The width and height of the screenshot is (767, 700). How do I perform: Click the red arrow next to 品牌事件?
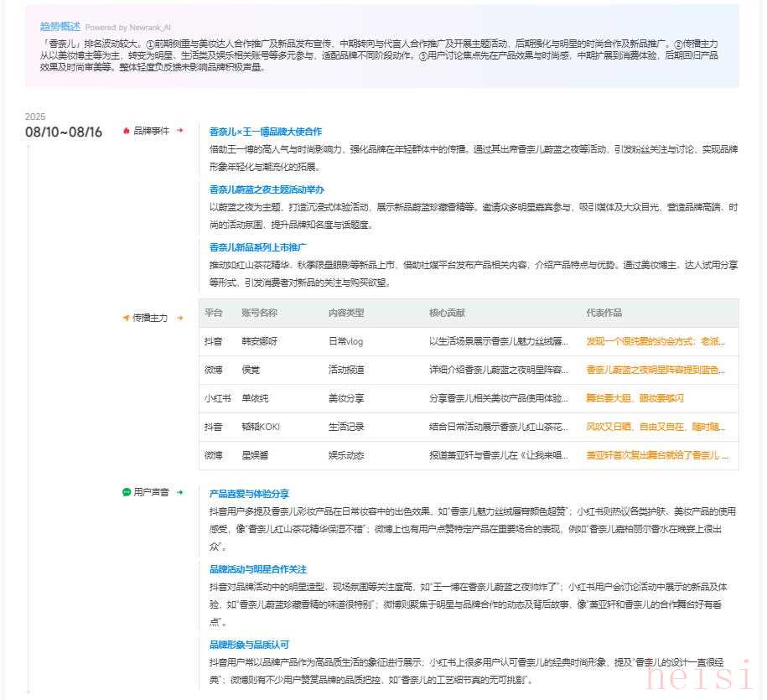[x=179, y=131]
